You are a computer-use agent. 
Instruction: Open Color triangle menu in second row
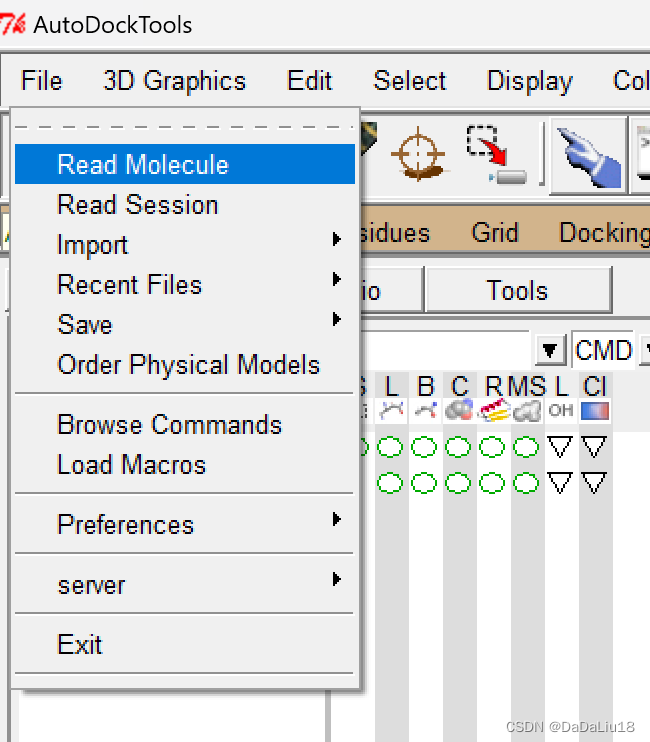594,483
